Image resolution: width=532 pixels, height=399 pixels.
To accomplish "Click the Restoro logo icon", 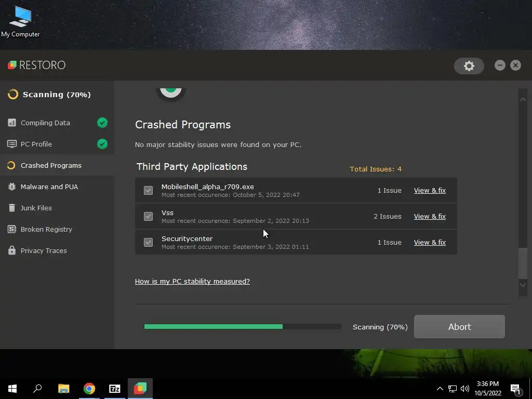I will pos(12,65).
